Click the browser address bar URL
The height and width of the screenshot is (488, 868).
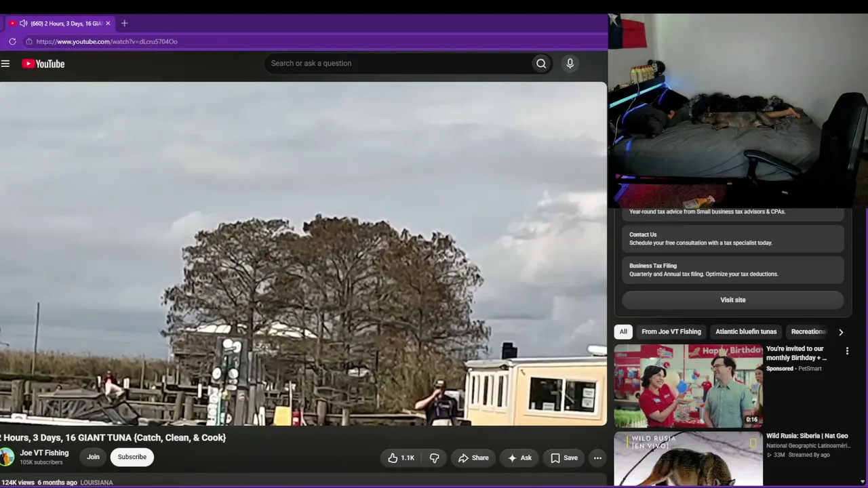coord(107,41)
